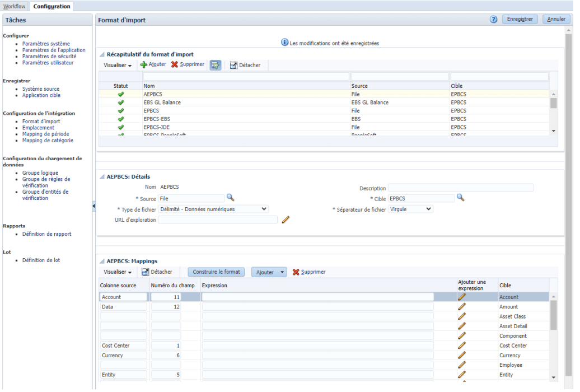Click the Description input field
Viewport: 580px width, 392px height.
(461, 188)
